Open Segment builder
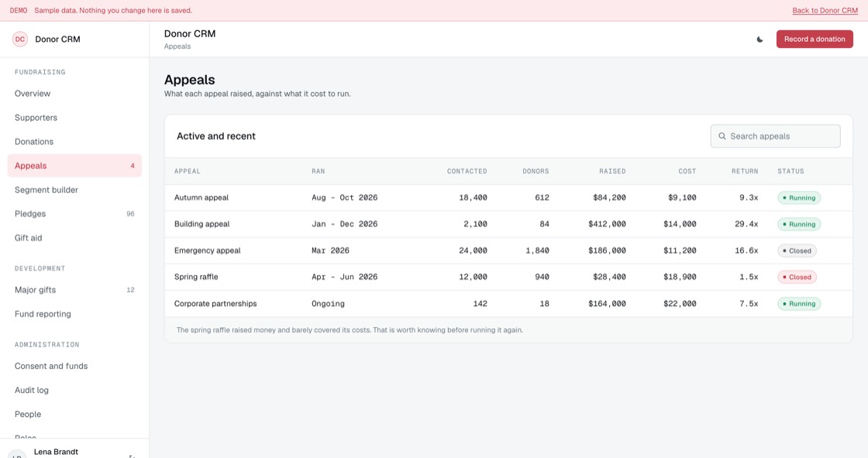868x458 pixels. click(x=74, y=190)
